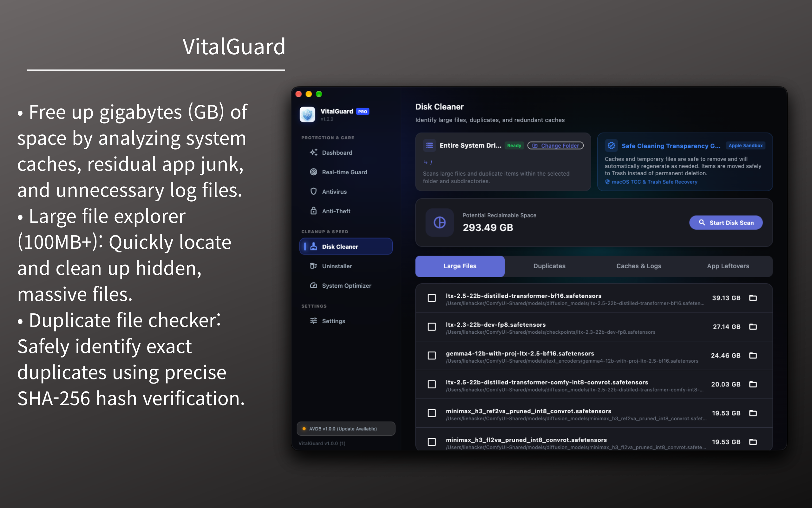Select the System Optimizer gauge icon
Image resolution: width=812 pixels, height=508 pixels.
coord(313,285)
